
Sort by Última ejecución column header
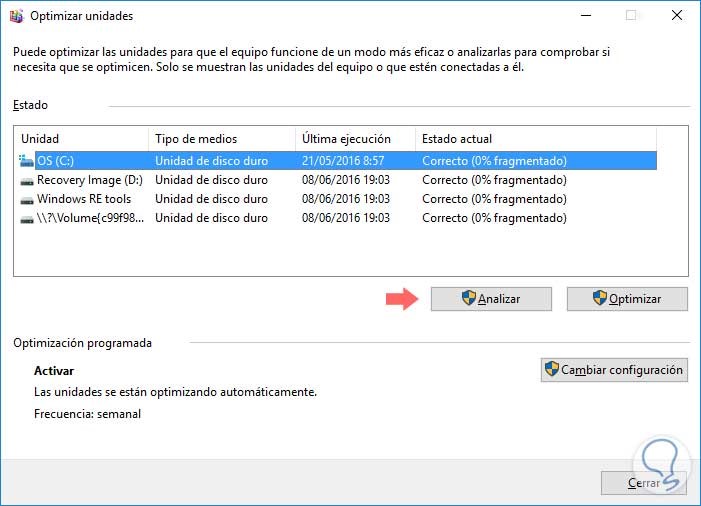(354, 139)
